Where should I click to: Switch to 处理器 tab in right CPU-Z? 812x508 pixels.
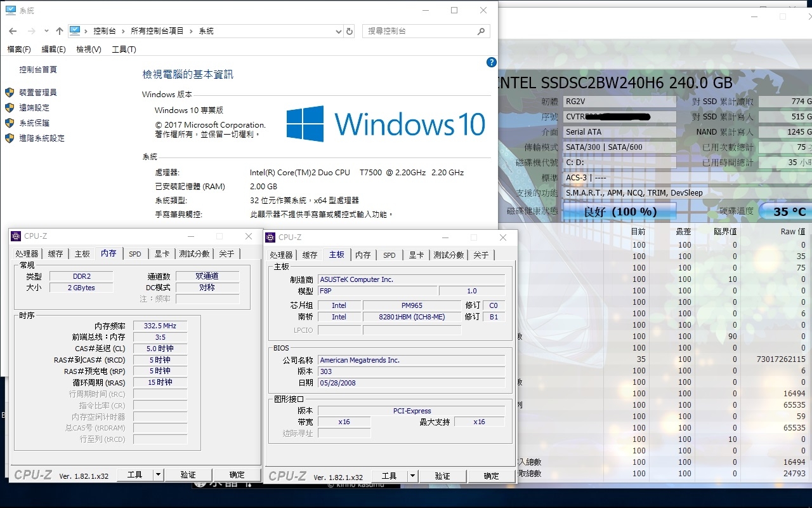[x=281, y=255]
